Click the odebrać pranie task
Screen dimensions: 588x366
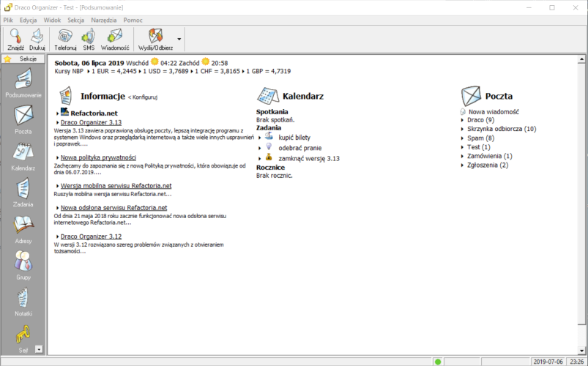click(x=300, y=148)
